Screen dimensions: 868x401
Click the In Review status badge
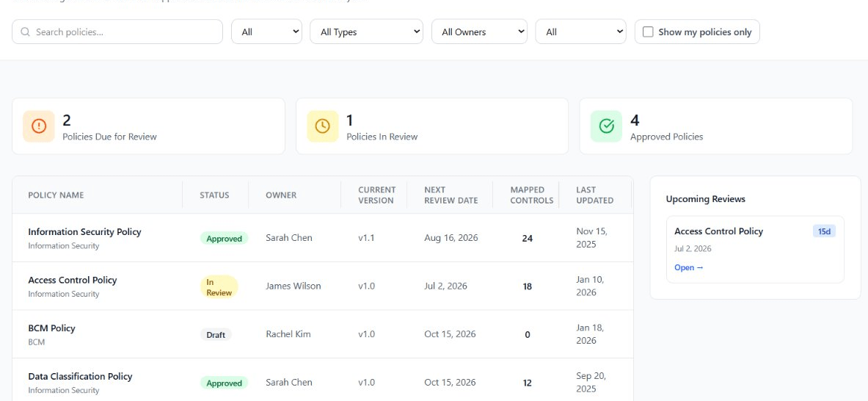pos(219,287)
